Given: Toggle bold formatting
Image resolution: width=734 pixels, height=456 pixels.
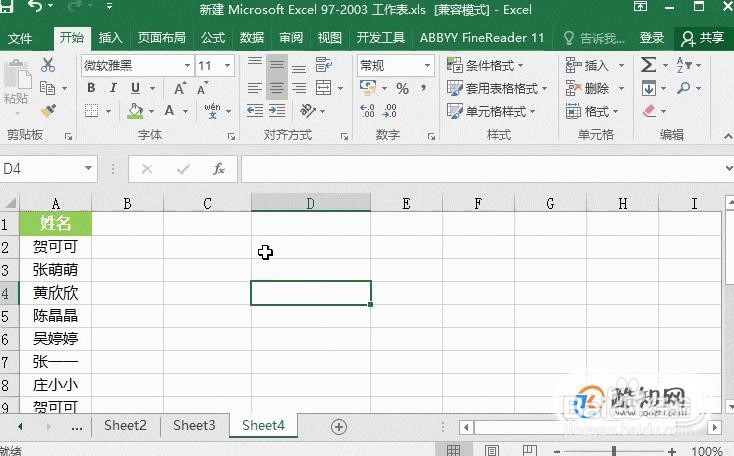Looking at the screenshot, I should tap(91, 88).
